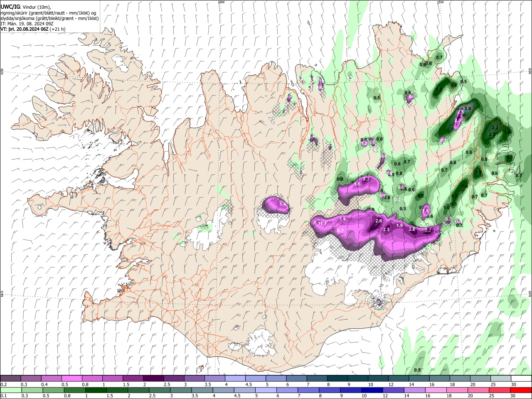Click the "2.7" value in the purple snow band
Image resolution: width=532 pixels, height=399 pixels.
coord(429,230)
